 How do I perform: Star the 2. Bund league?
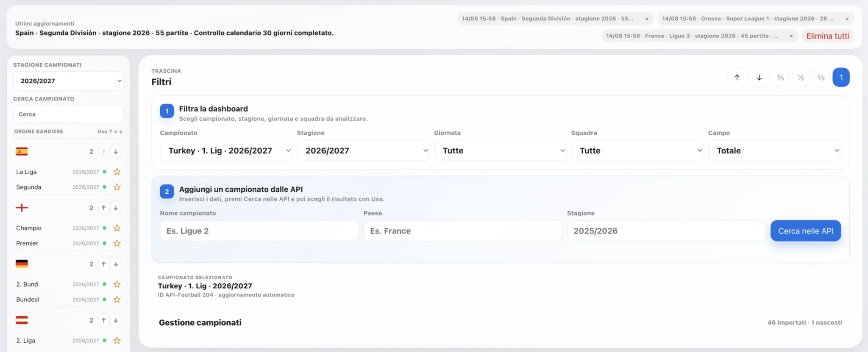[117, 284]
